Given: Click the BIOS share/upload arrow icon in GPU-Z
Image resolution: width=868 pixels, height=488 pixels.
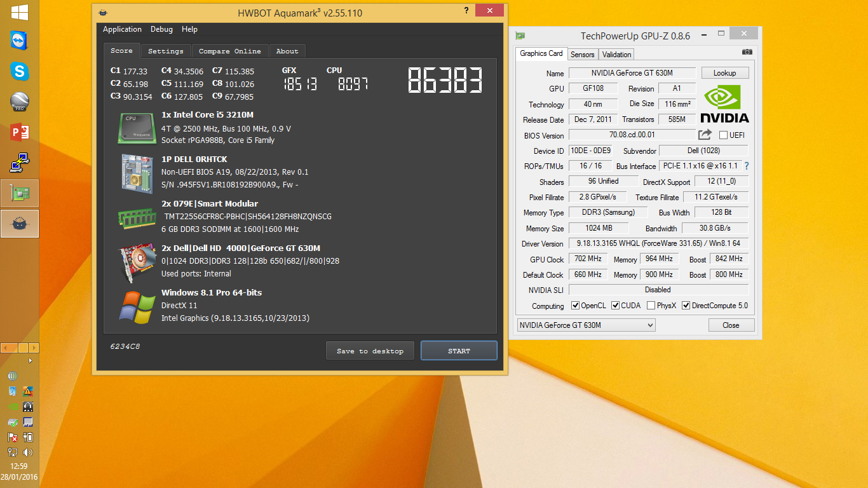Looking at the screenshot, I should point(705,135).
